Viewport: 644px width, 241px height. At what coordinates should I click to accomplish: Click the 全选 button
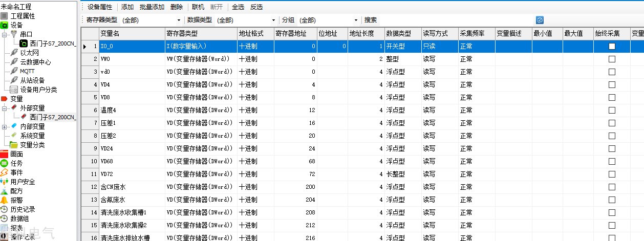238,7
